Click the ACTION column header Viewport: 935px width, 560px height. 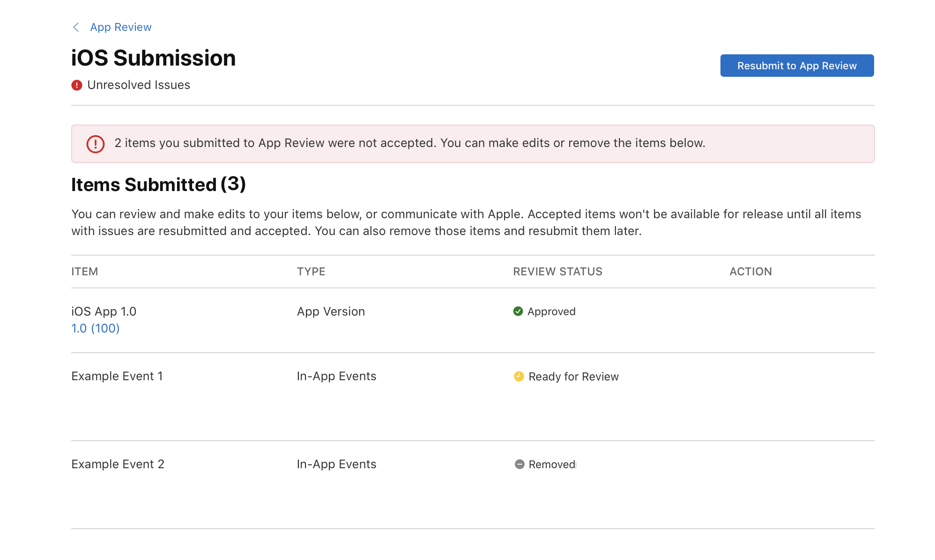pos(750,272)
